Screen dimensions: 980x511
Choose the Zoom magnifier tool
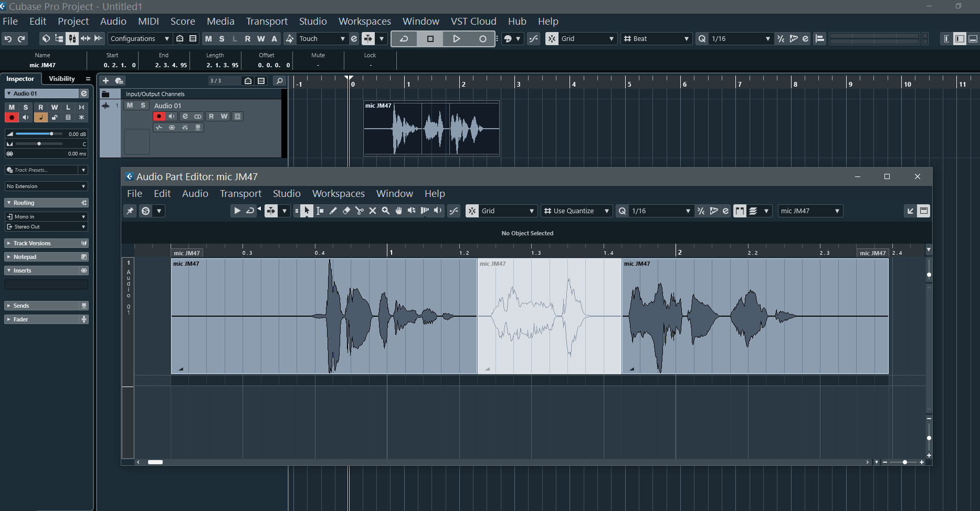(x=386, y=211)
